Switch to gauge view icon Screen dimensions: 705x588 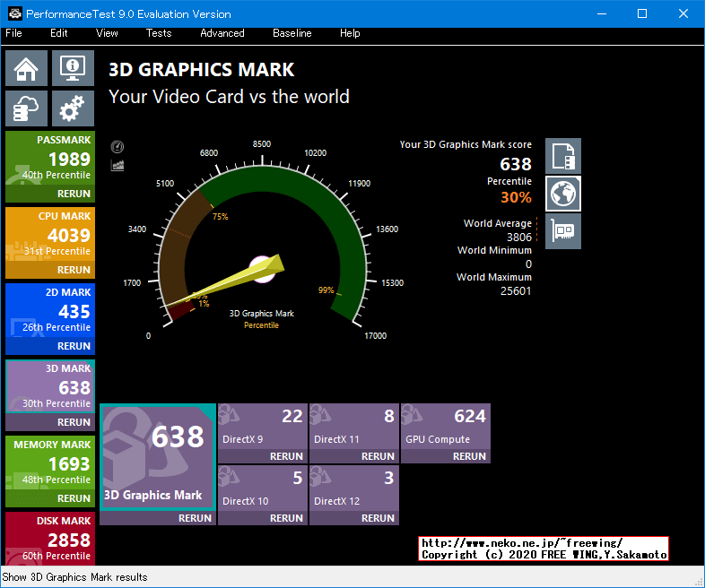117,147
